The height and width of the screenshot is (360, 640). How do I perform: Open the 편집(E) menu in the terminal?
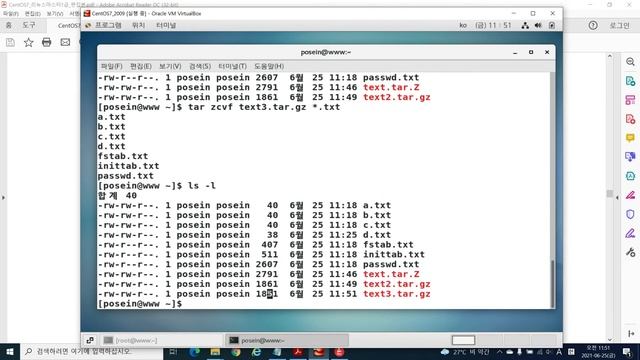[x=141, y=66]
